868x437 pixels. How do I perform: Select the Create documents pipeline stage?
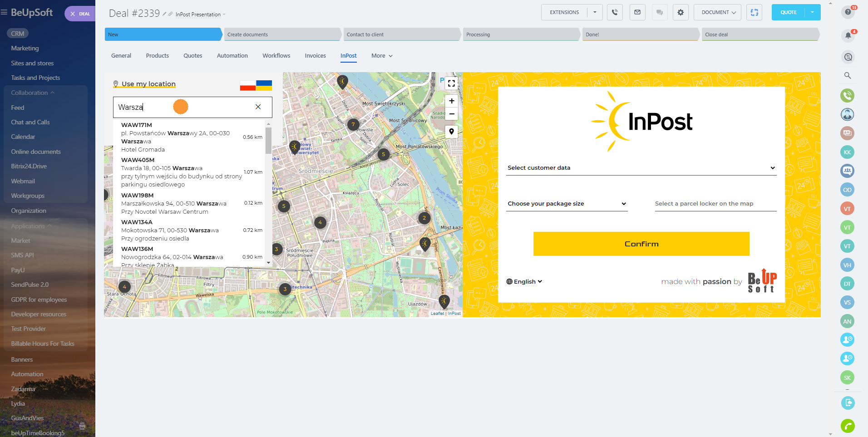point(282,34)
